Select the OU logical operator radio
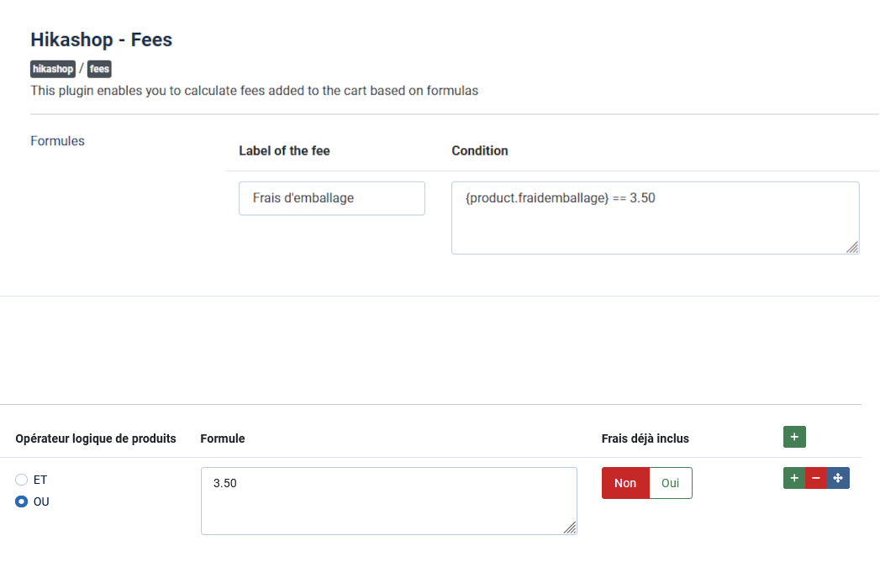This screenshot has height=588, width=880. coord(22,501)
